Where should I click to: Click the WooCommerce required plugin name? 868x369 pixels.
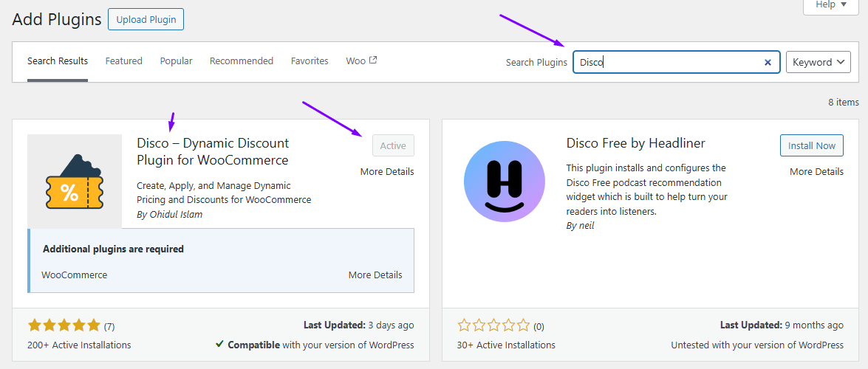click(74, 275)
